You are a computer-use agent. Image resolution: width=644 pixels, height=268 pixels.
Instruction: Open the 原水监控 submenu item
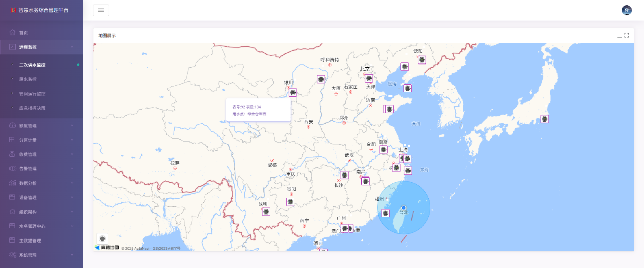click(x=28, y=79)
